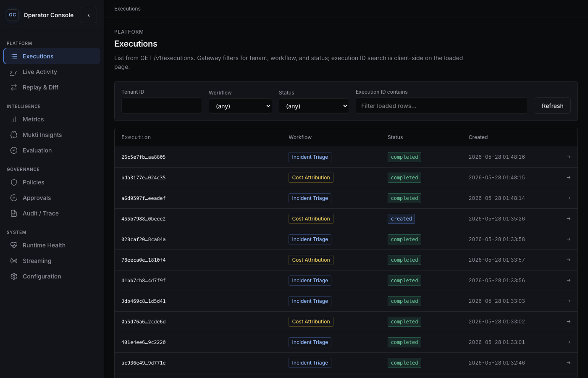Viewport: 588px width, 378px height.
Task: Open row arrow for execution 78eeca0e…1810f4
Action: click(x=568, y=260)
